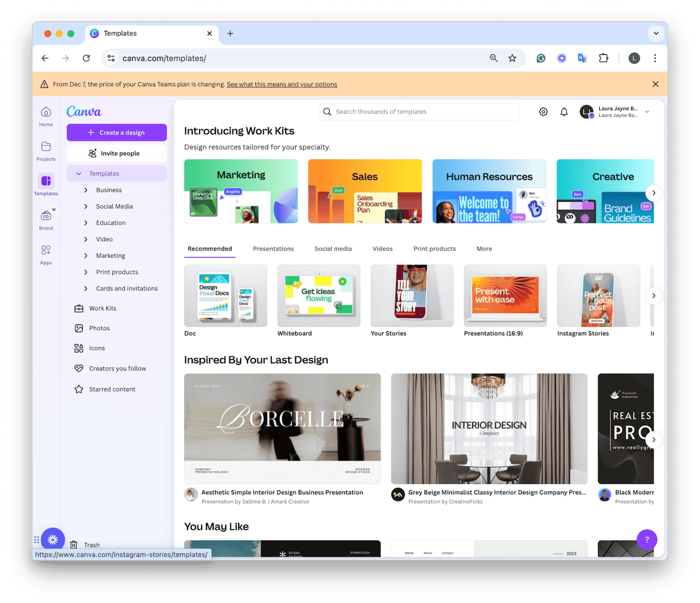
Task: Expand the Business templates category
Action: tap(109, 190)
